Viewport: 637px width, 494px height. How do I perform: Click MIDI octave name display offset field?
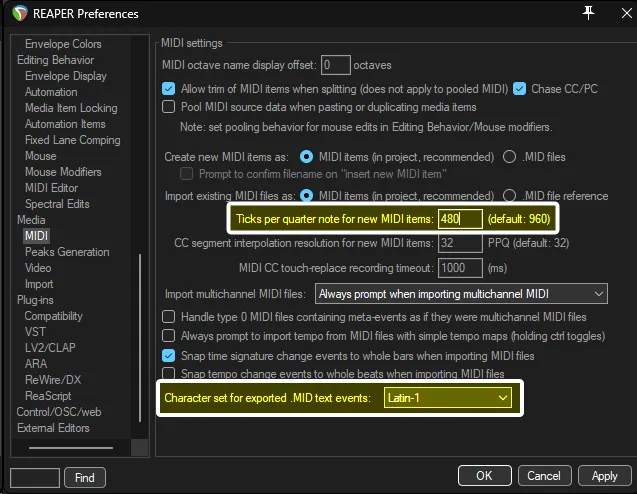tap(336, 65)
